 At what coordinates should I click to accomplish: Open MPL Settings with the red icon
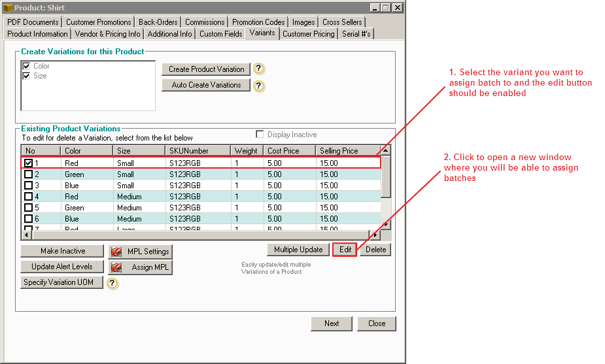click(140, 252)
